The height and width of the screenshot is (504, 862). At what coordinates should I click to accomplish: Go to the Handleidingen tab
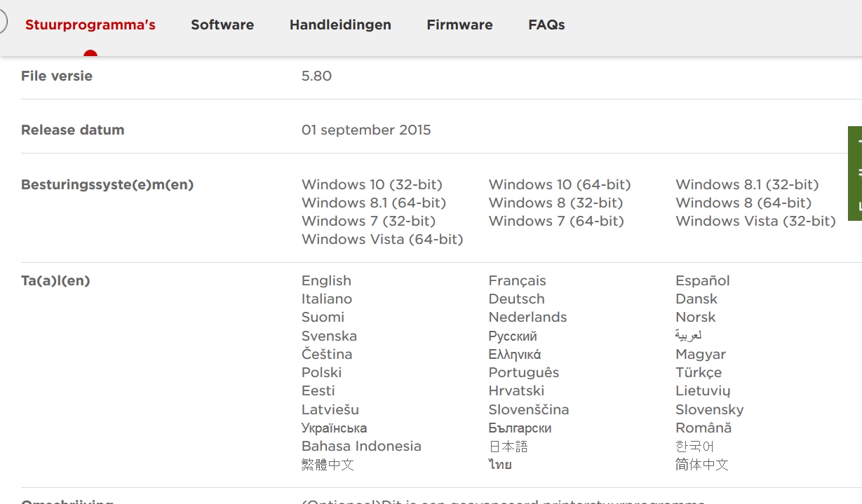(x=340, y=25)
